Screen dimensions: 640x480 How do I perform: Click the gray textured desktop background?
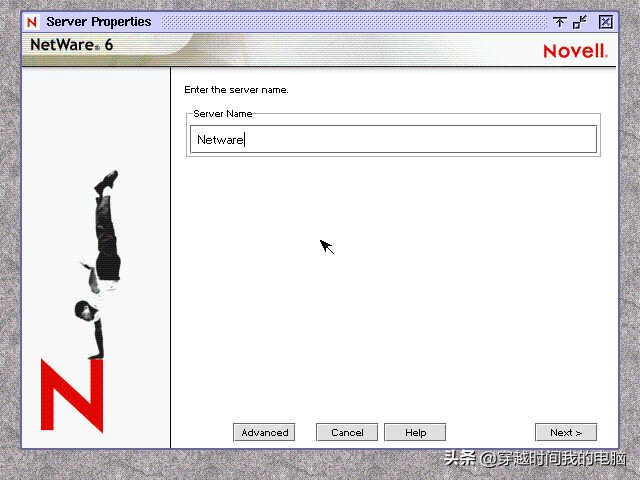10,250
